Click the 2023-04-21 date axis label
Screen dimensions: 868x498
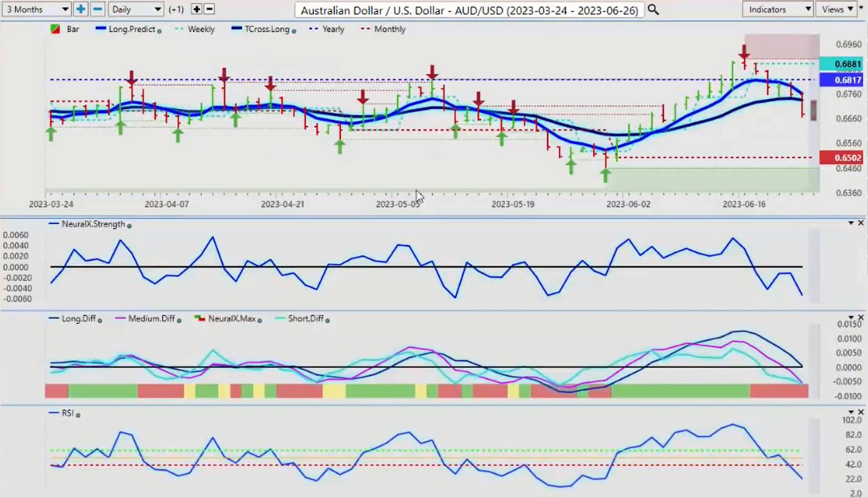[x=282, y=204]
